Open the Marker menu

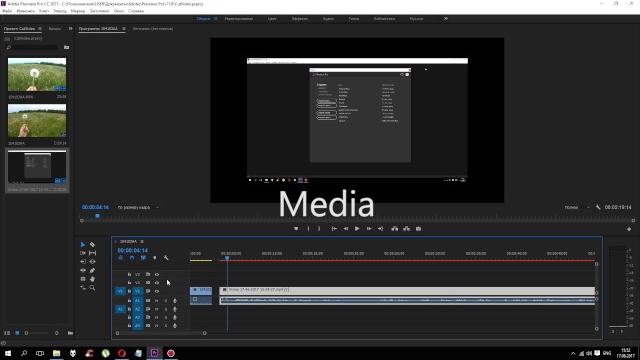pyautogui.click(x=78, y=11)
